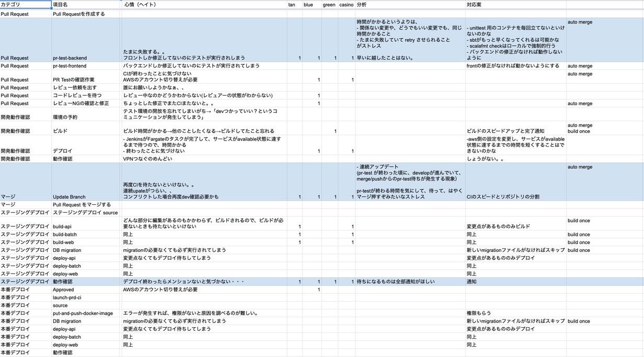Click the tan column header

click(294, 5)
